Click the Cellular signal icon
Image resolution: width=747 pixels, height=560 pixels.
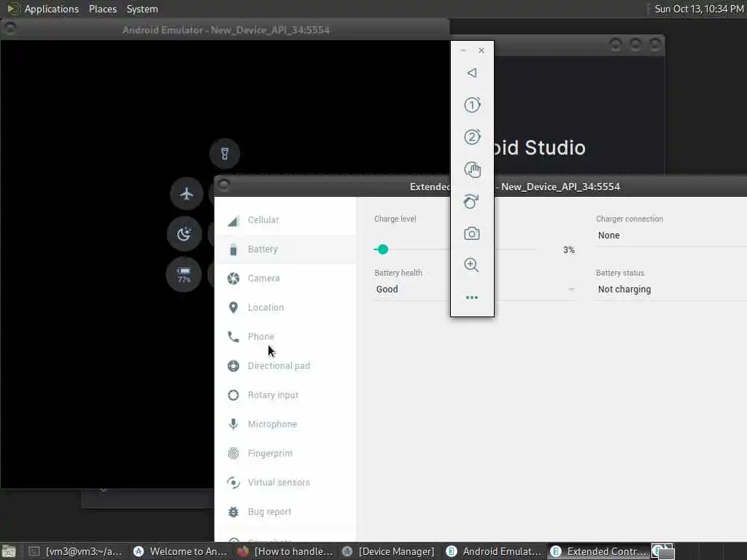[x=233, y=221]
